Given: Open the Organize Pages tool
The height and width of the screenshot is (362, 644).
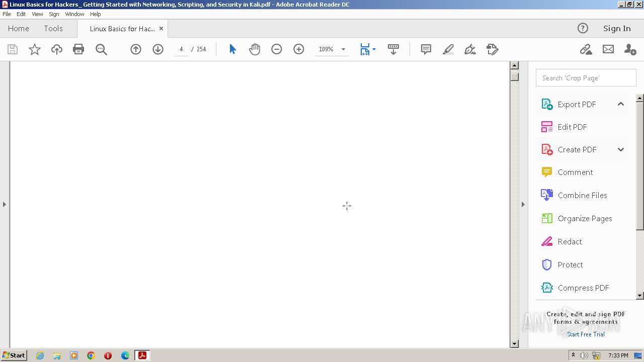Looking at the screenshot, I should (585, 218).
